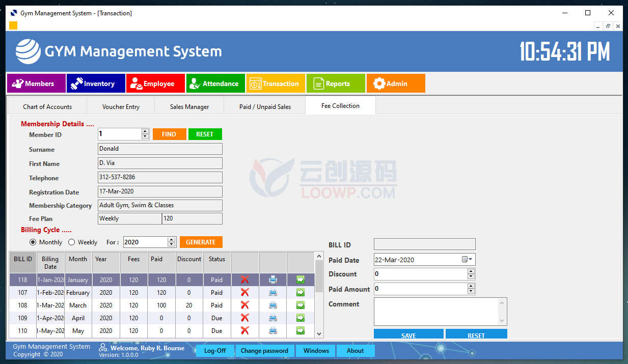The height and width of the screenshot is (364, 628).
Task: Switch to Voucher Entry tab
Action: [x=121, y=106]
